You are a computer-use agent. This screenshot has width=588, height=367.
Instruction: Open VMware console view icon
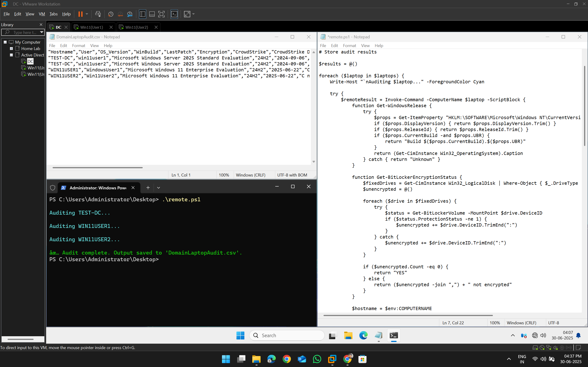tap(174, 14)
